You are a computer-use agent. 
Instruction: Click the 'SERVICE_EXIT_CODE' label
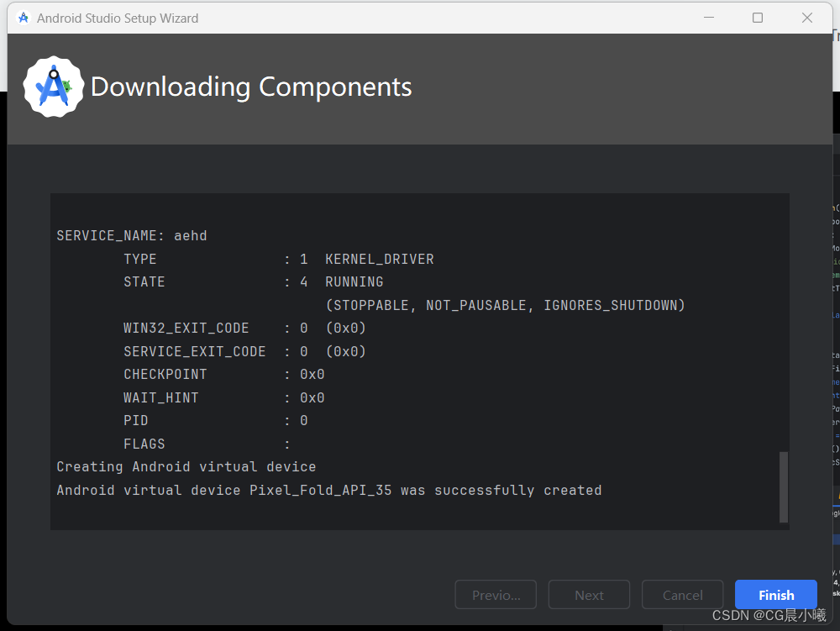point(195,351)
